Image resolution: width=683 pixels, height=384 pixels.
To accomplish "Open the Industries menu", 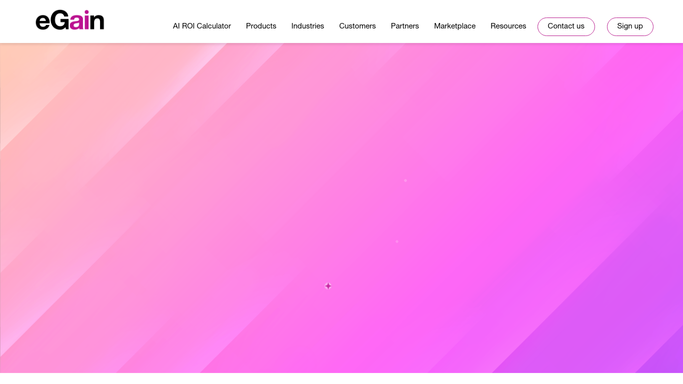I will pos(308,26).
